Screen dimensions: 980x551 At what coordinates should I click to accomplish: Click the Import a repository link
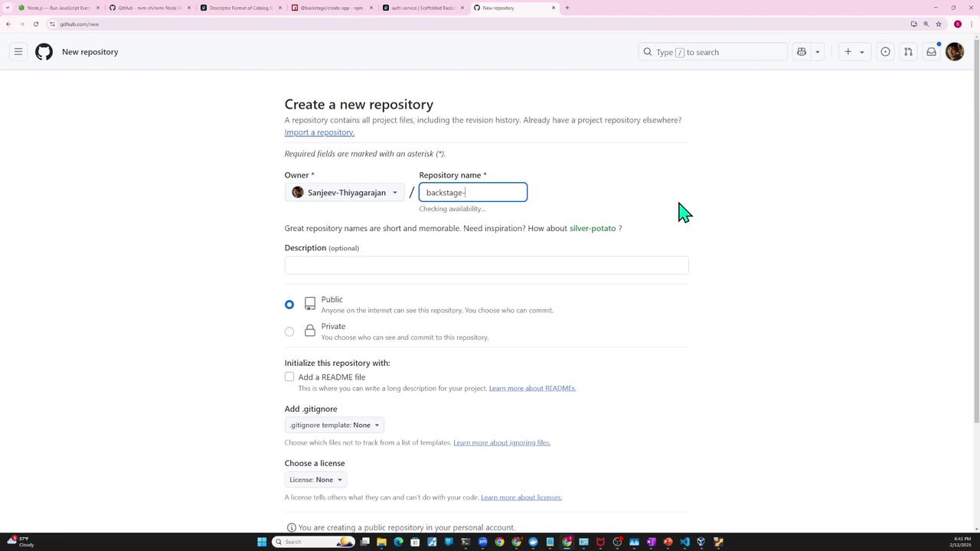(319, 132)
